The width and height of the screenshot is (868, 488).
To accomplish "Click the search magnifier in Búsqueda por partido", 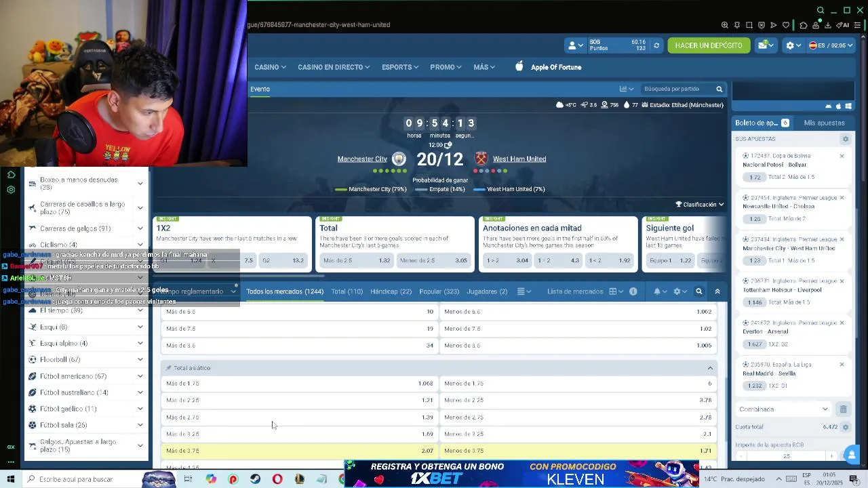I will [x=719, y=89].
